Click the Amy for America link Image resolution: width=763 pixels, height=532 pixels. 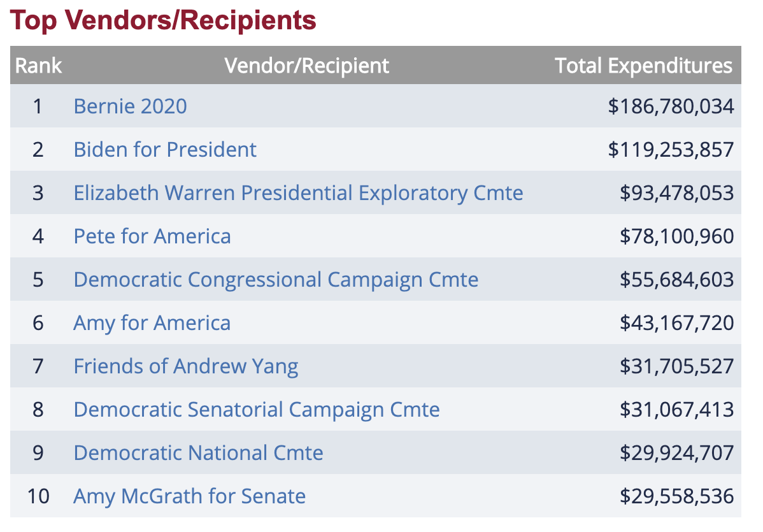tap(152, 323)
